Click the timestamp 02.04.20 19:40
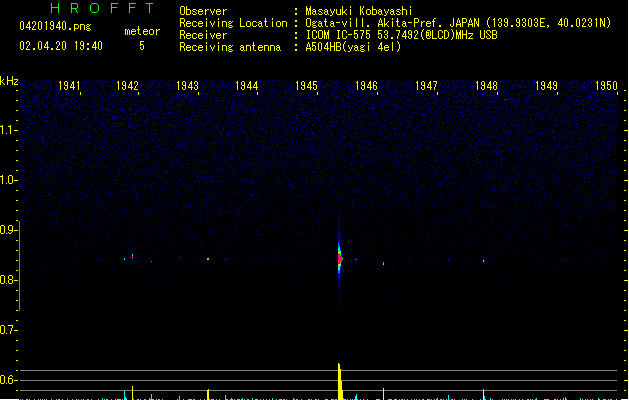 [x=61, y=46]
